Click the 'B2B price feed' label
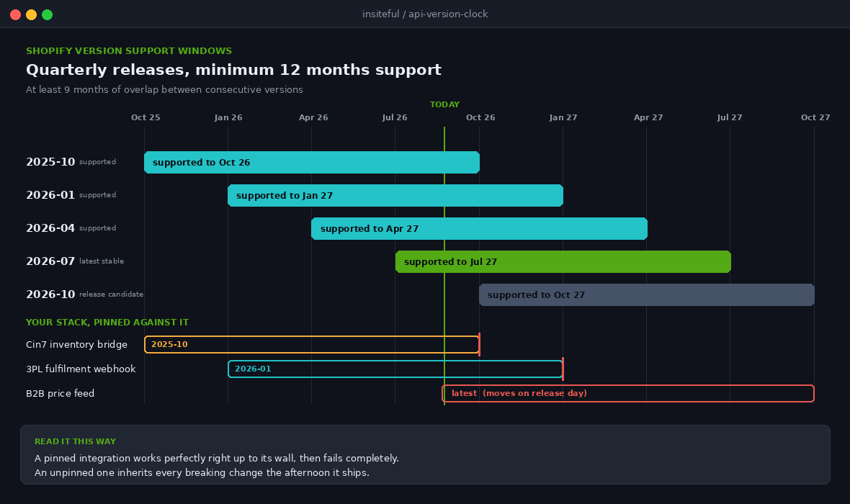Image resolution: width=850 pixels, height=504 pixels. pos(61,393)
